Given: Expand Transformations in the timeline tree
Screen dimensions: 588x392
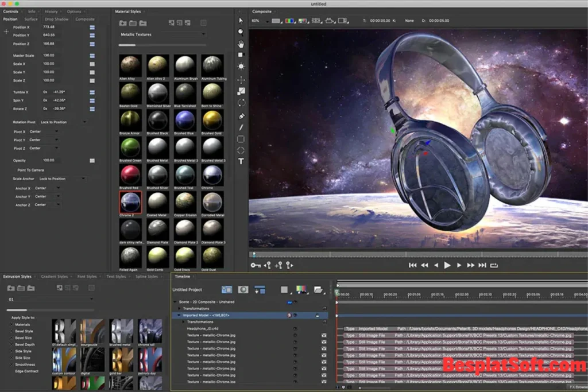Looking at the screenshot, I should 179,308.
